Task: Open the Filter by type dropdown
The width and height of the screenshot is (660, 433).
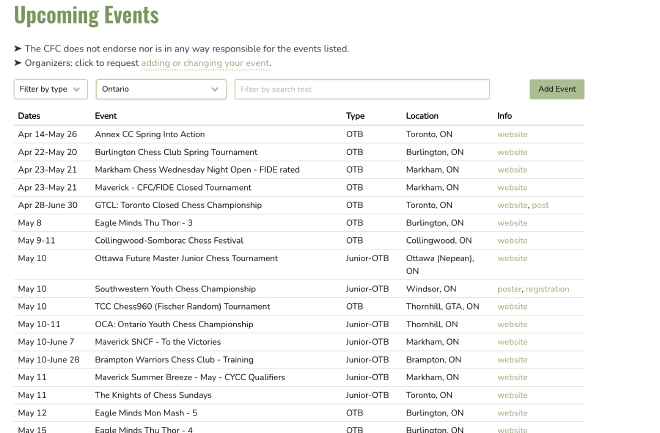Action: point(51,89)
